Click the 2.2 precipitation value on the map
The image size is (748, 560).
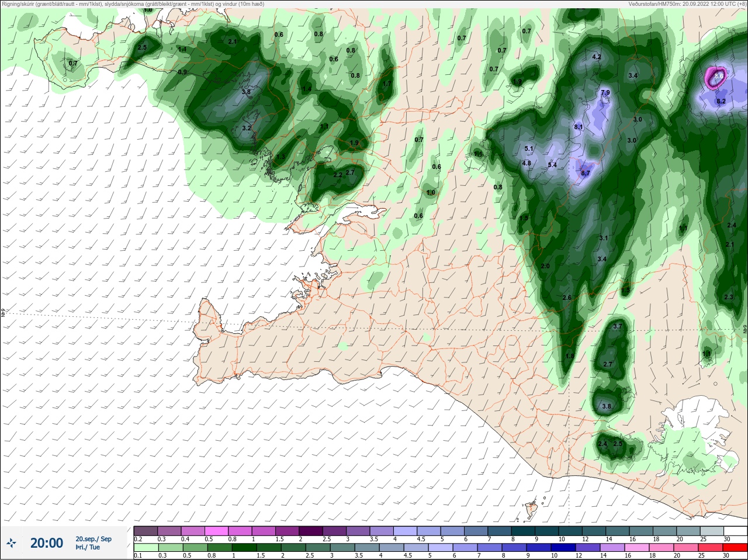[338, 175]
